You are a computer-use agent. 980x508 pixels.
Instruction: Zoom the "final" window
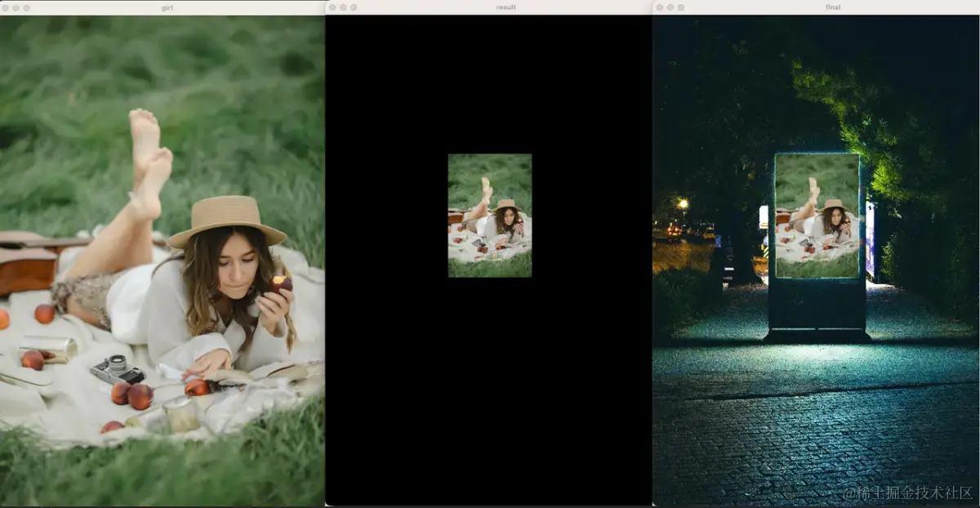680,6
